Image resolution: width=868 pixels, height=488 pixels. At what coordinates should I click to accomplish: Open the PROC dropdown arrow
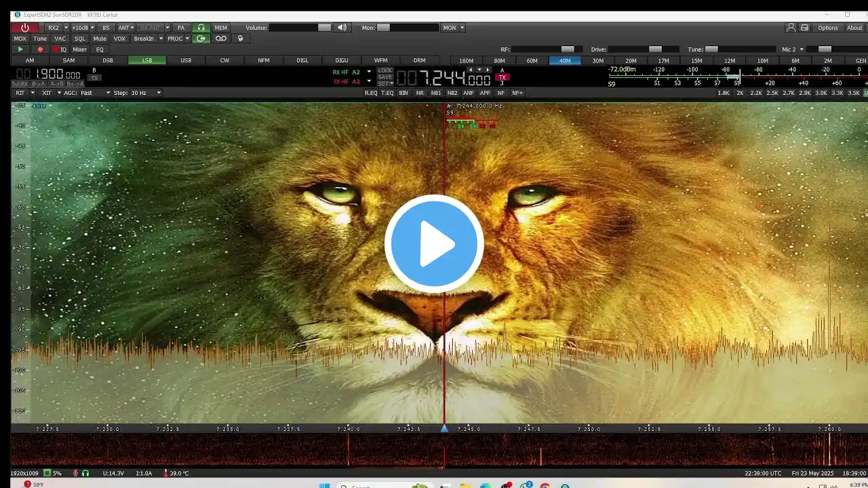click(x=187, y=39)
